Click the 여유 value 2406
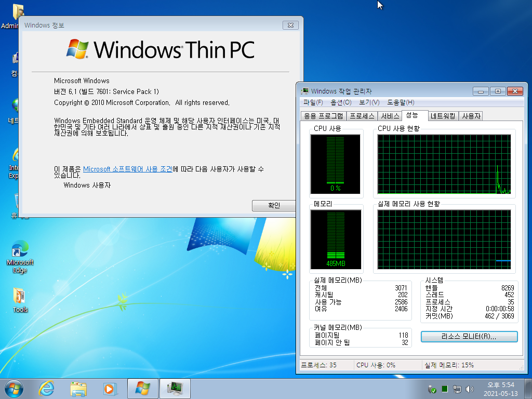 (401, 309)
